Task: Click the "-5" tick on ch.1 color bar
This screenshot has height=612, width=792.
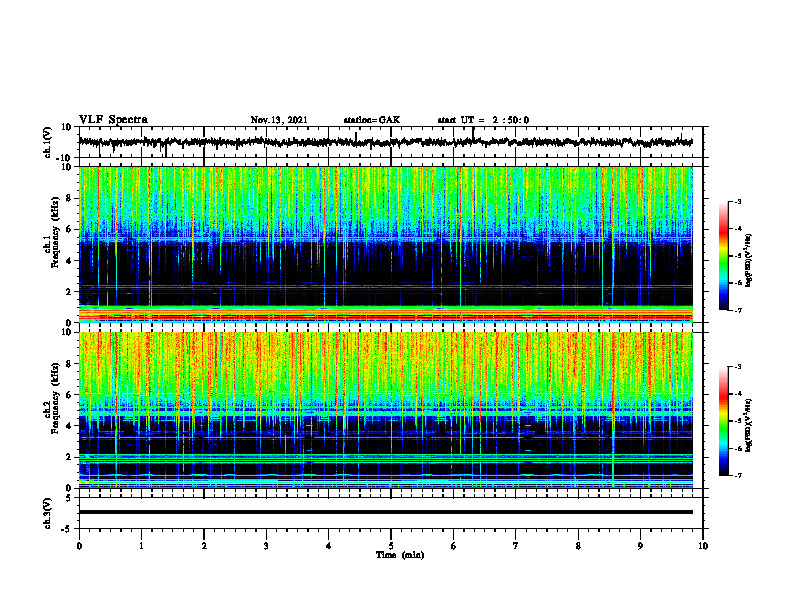Action: [x=738, y=256]
